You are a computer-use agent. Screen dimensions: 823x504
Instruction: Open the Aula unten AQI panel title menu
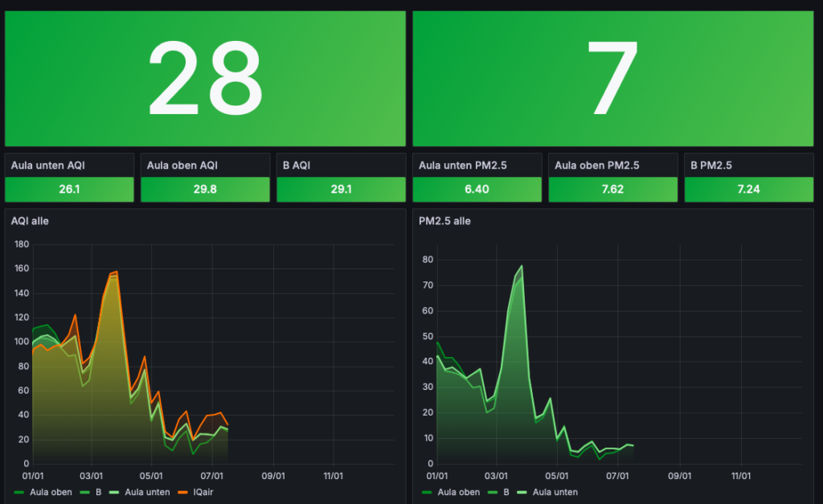(x=48, y=166)
